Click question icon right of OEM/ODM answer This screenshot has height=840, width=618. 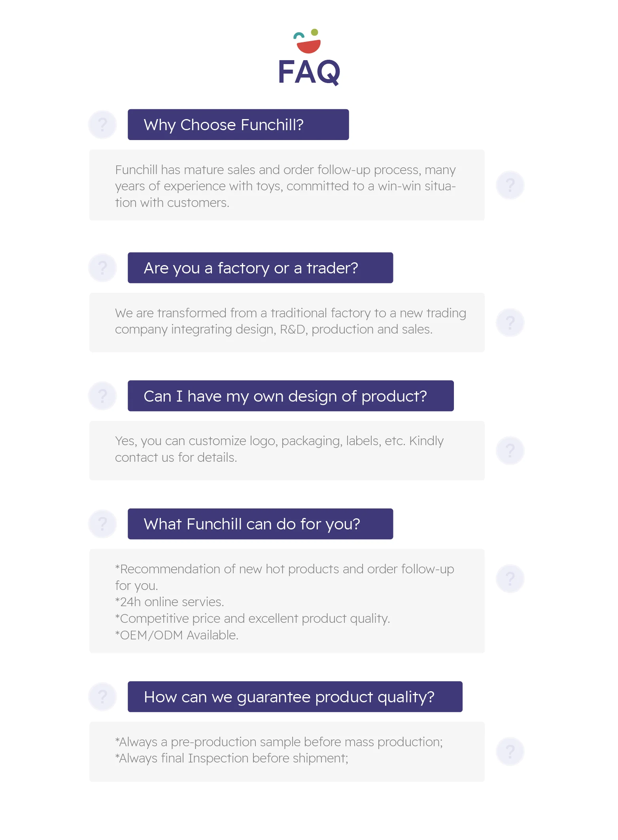[x=510, y=578]
